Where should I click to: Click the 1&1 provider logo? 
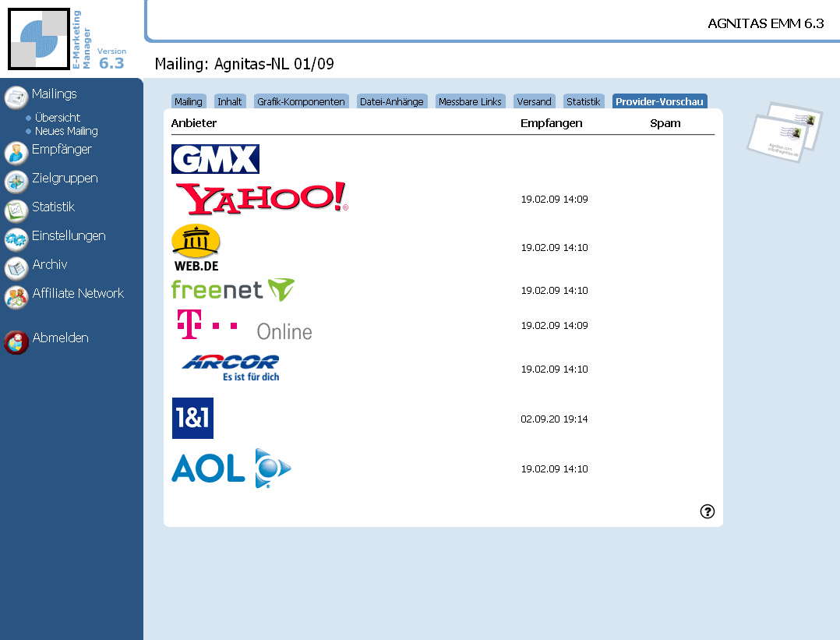pos(193,418)
